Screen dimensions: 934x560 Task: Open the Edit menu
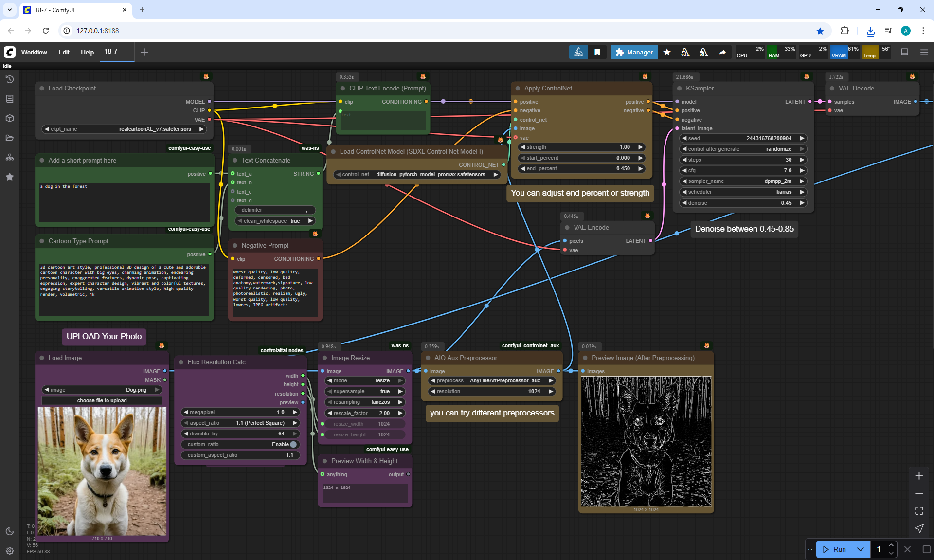pyautogui.click(x=64, y=52)
